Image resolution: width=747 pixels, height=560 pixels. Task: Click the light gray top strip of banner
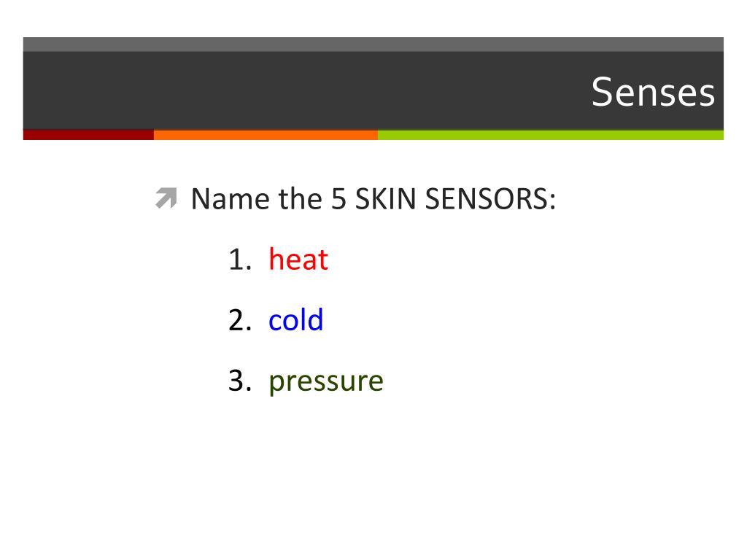(x=373, y=44)
